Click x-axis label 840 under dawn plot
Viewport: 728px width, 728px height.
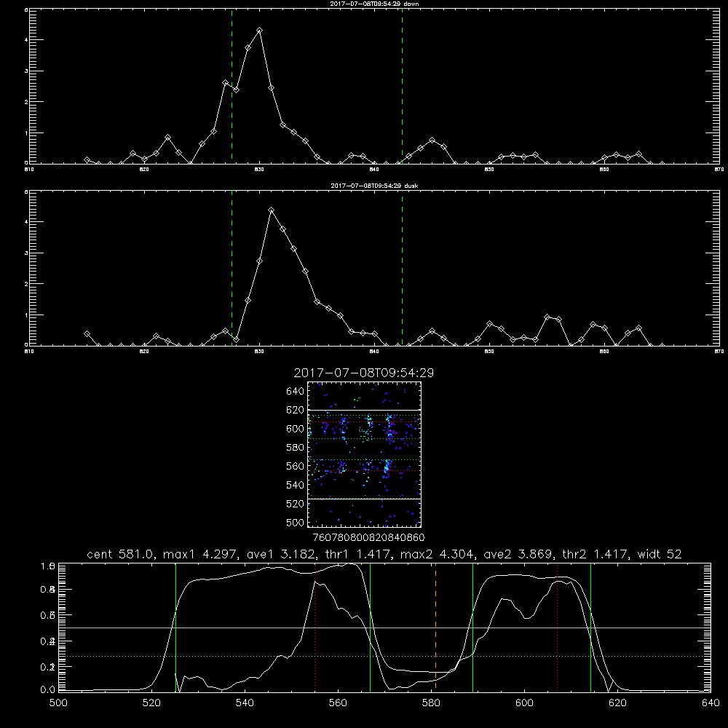tap(374, 170)
